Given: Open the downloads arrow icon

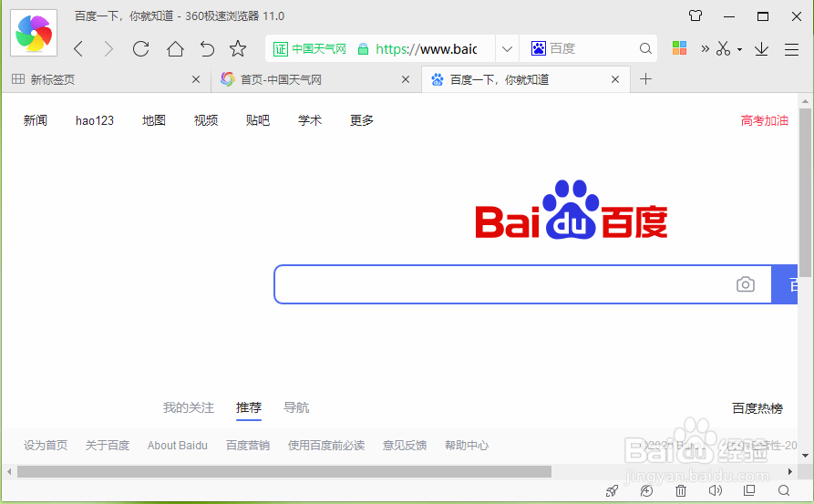Looking at the screenshot, I should pos(761,49).
